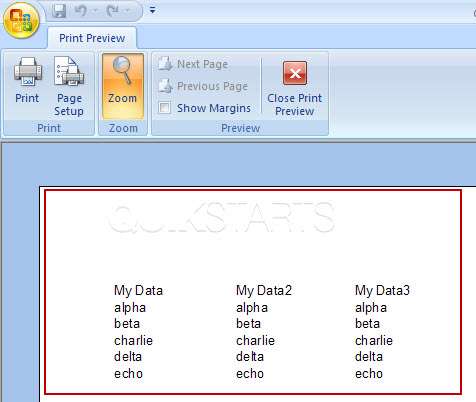The width and height of the screenshot is (476, 402).
Task: Click the Show Margins label
Action: pyautogui.click(x=214, y=108)
